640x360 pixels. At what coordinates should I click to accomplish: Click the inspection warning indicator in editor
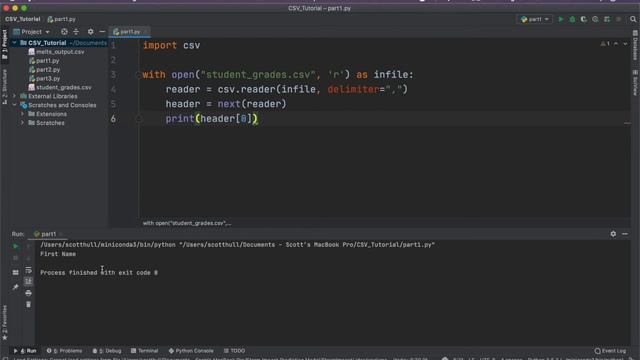605,44
